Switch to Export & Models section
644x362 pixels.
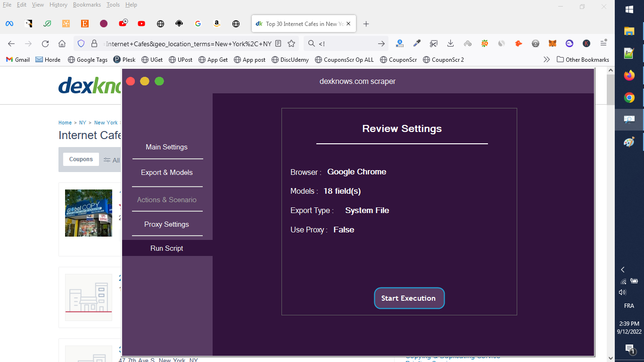167,173
